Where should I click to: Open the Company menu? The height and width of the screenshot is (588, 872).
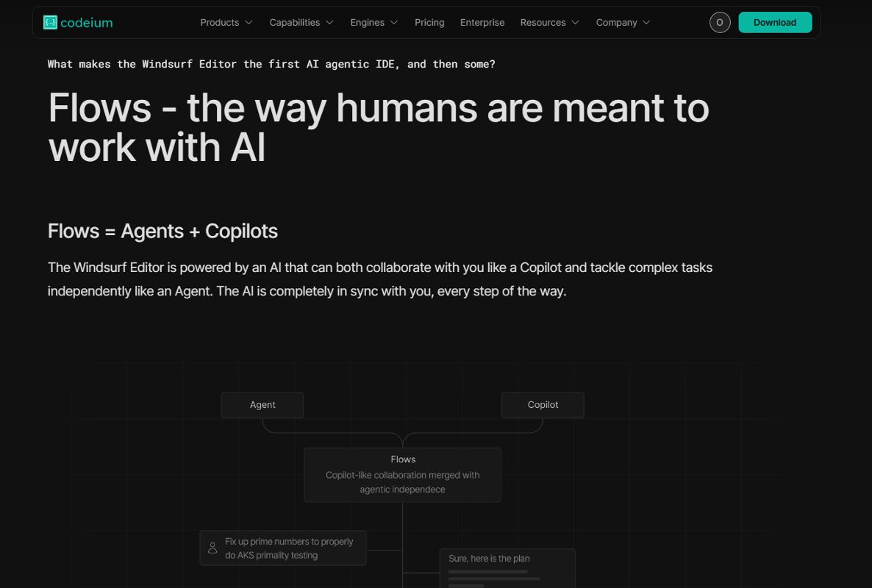tap(623, 22)
